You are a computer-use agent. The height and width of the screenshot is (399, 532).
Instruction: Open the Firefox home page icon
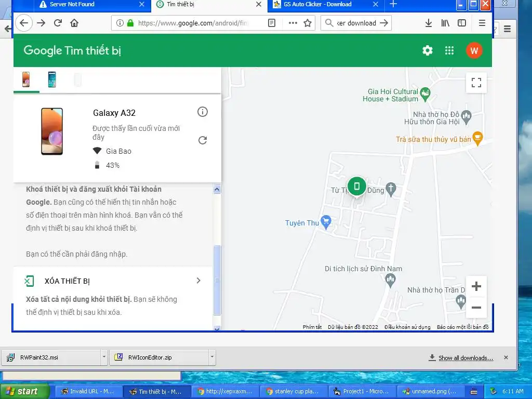click(74, 23)
